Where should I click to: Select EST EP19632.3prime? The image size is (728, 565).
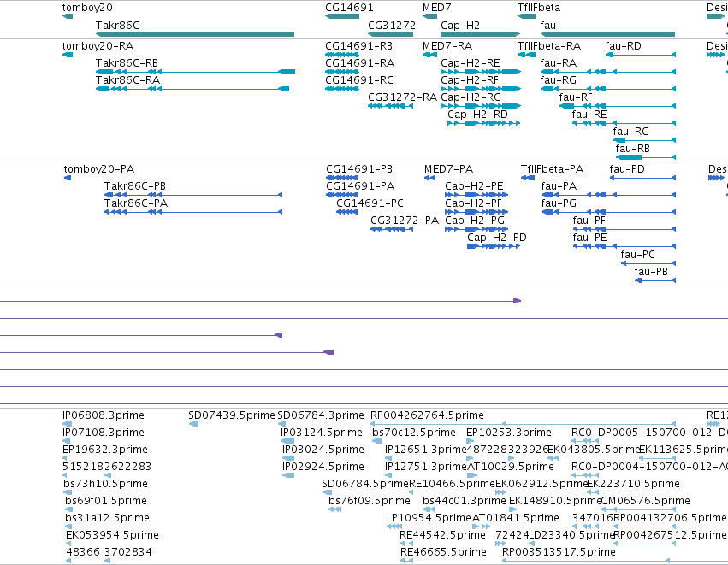(x=64, y=458)
